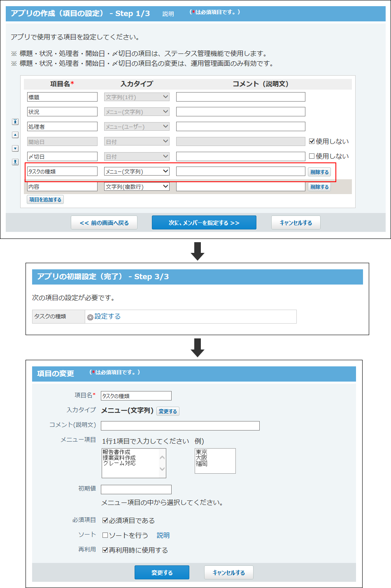Click the move-down row arrow icon
Viewport: 391px width, 588px height.
tap(15, 148)
